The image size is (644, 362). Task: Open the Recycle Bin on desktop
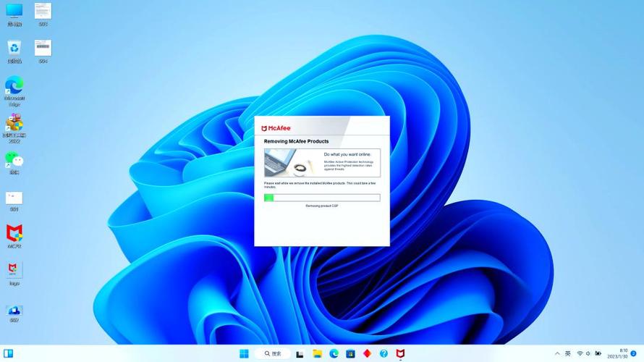pos(14,49)
